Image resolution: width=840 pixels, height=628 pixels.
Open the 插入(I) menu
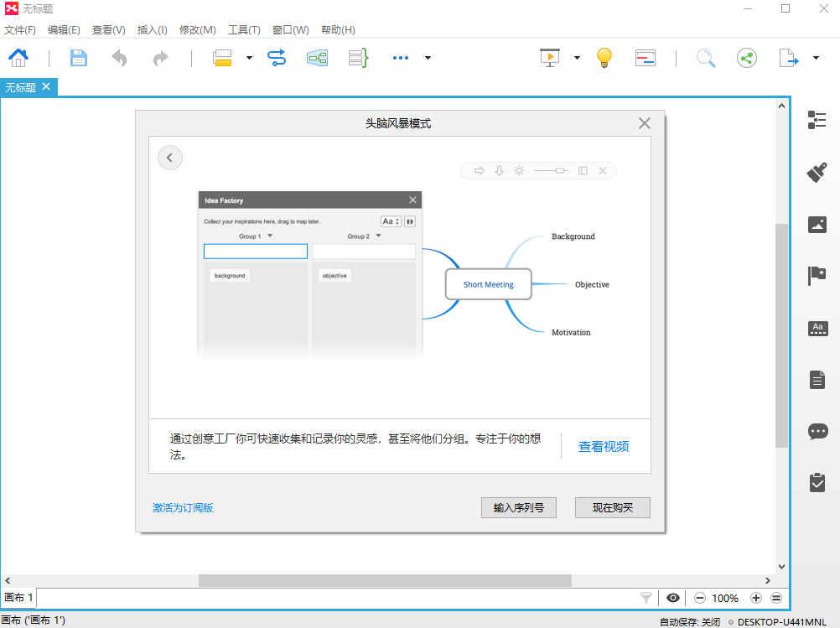152,30
